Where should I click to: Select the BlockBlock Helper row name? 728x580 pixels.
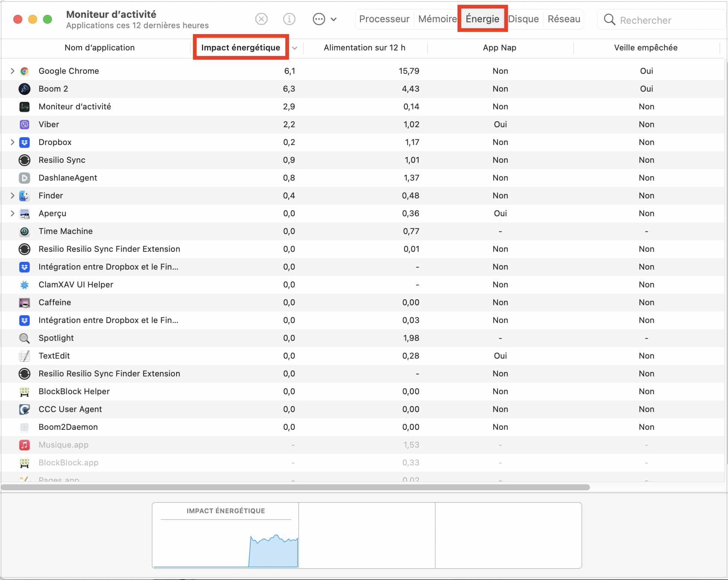tap(74, 391)
